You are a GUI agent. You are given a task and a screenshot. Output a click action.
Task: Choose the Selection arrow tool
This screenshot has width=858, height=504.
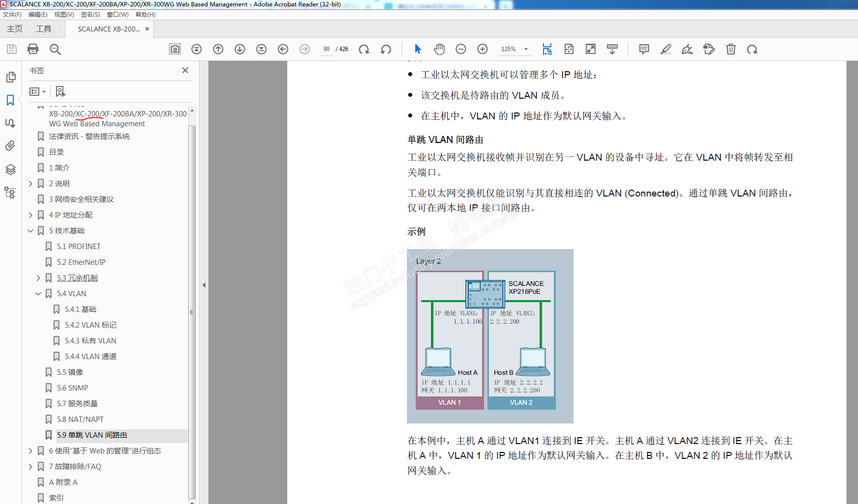(418, 49)
